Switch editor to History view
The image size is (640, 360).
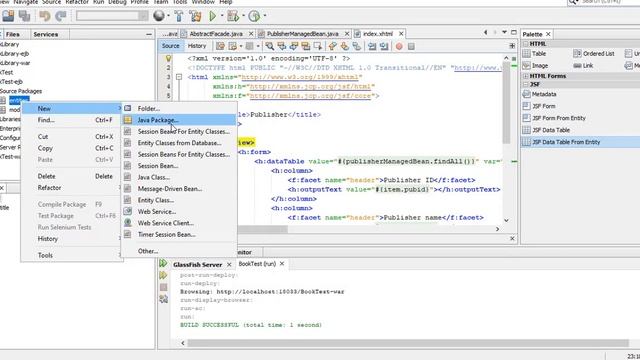tap(197, 46)
